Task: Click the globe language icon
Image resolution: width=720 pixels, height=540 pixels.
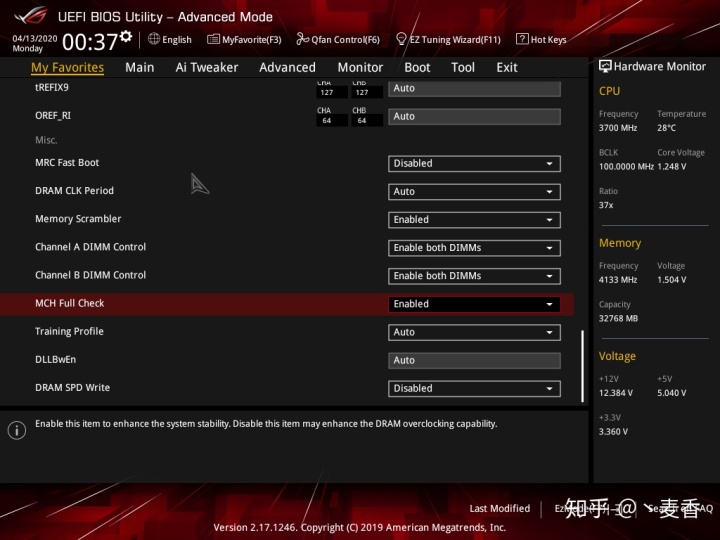Action: click(x=154, y=39)
